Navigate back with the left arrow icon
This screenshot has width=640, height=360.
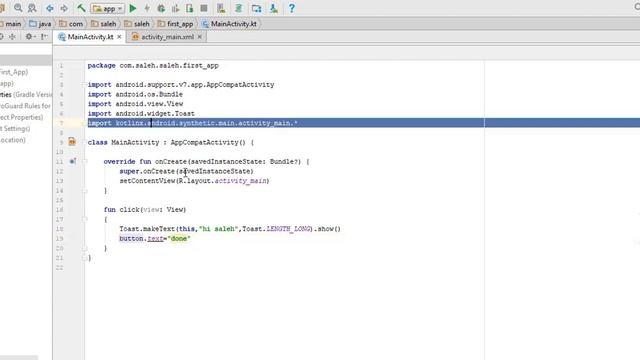pos(49,8)
